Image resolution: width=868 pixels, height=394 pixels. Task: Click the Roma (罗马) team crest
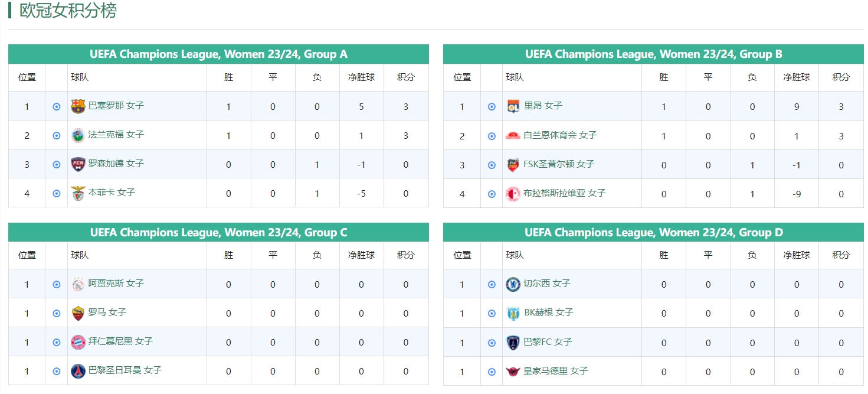(x=78, y=313)
